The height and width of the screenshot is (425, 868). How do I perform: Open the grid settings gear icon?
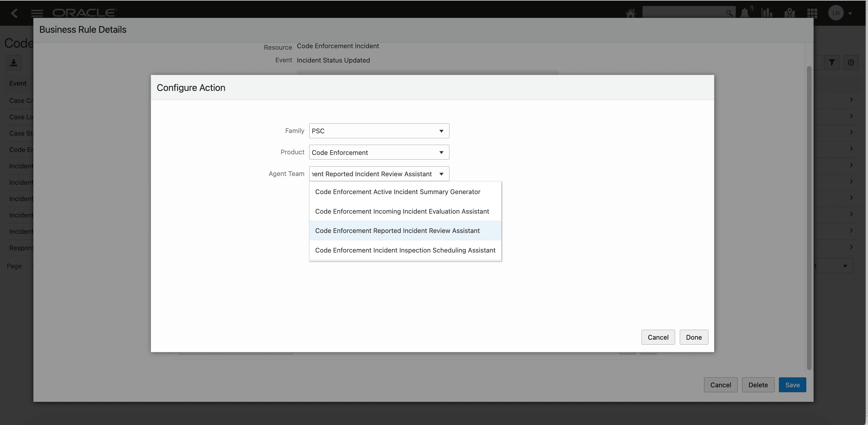click(851, 63)
